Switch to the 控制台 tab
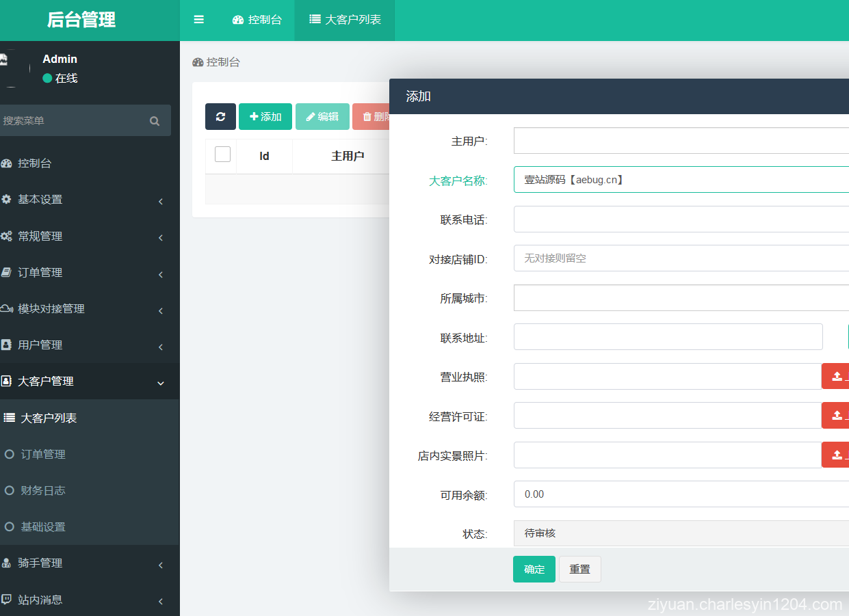849x616 pixels. 257,20
